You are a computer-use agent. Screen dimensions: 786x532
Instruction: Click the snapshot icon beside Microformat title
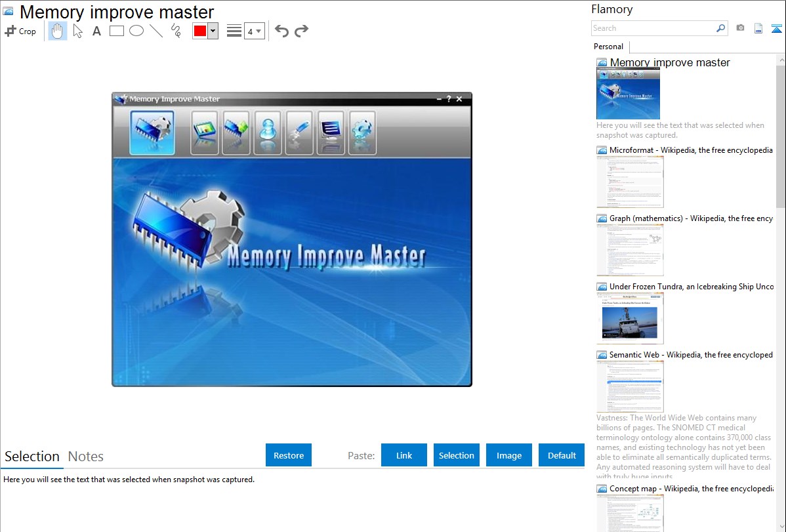pyautogui.click(x=602, y=150)
